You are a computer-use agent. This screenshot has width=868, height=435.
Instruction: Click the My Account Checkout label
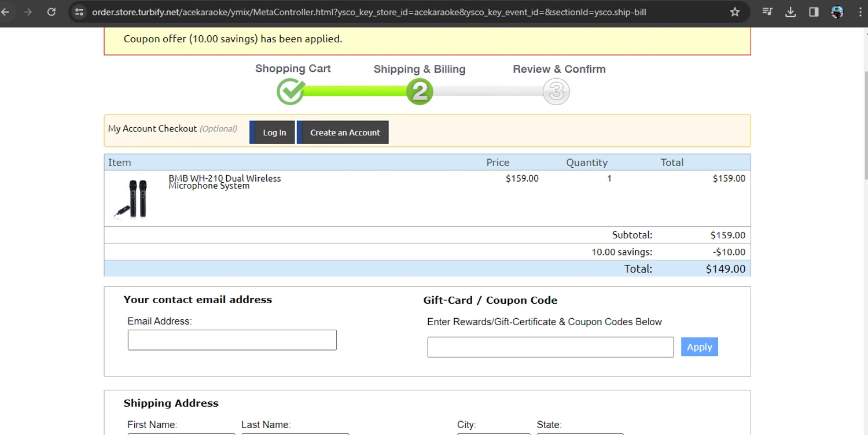pos(153,128)
